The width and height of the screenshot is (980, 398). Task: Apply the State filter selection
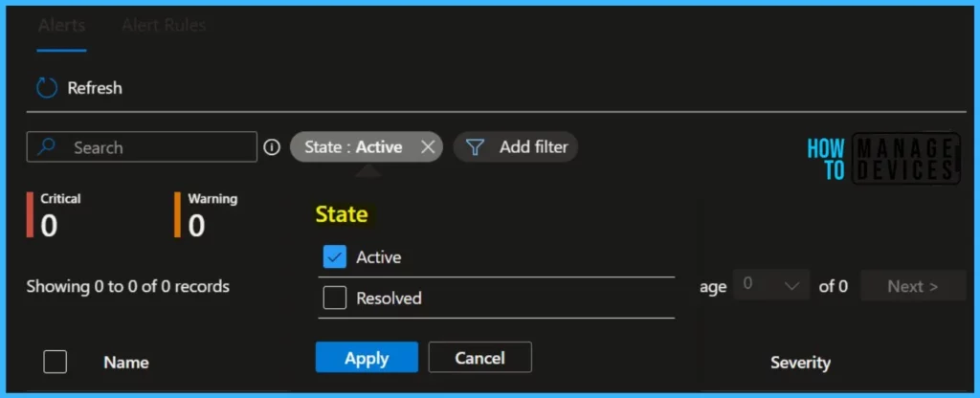click(367, 358)
